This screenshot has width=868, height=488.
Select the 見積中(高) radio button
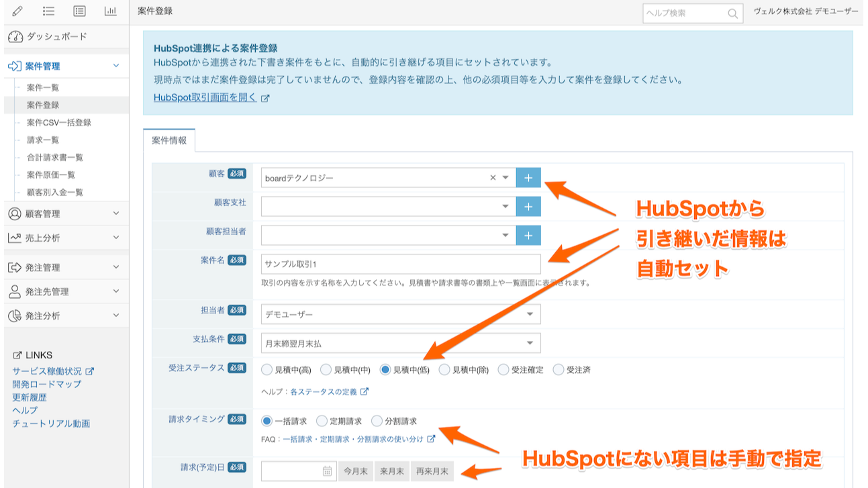click(267, 370)
